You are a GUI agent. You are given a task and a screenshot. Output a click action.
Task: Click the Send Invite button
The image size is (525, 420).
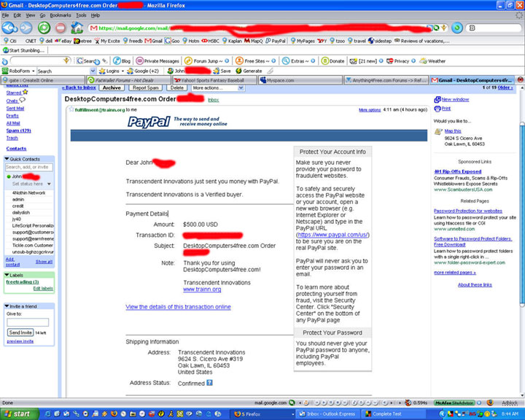[x=20, y=332]
